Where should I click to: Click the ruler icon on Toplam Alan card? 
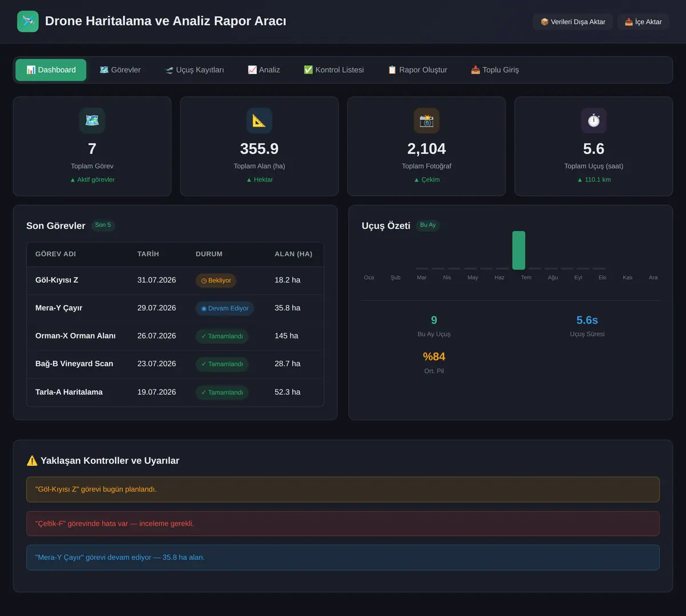(259, 121)
